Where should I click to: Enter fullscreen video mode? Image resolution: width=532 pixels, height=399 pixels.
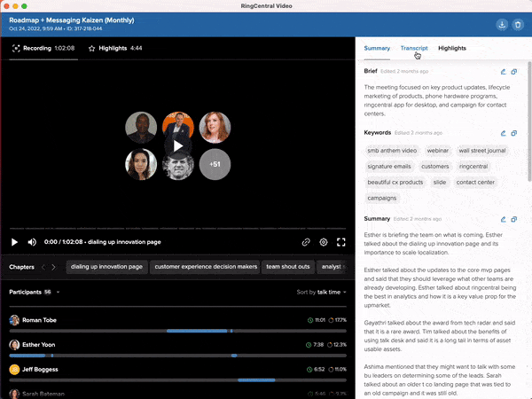[340, 241]
